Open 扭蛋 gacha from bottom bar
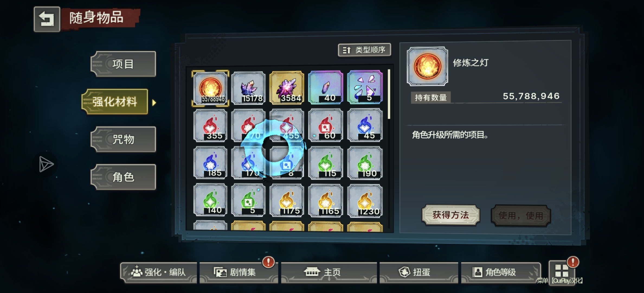 419,272
